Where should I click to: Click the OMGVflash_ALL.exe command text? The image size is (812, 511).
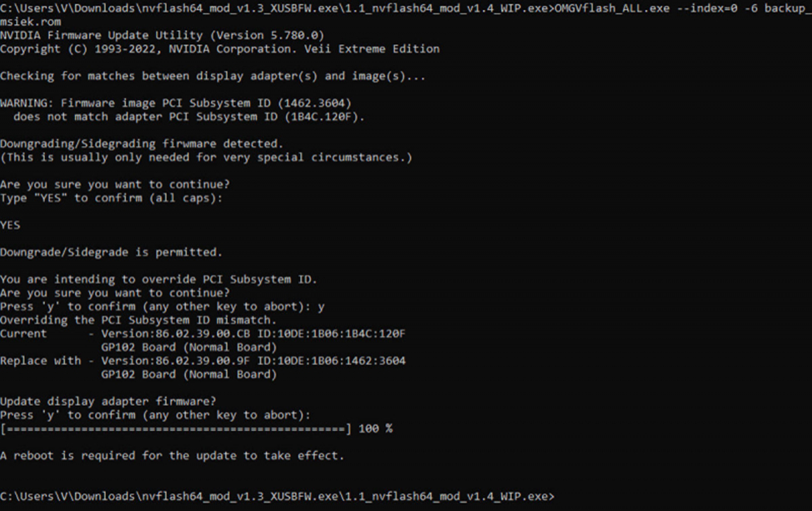pos(612,8)
